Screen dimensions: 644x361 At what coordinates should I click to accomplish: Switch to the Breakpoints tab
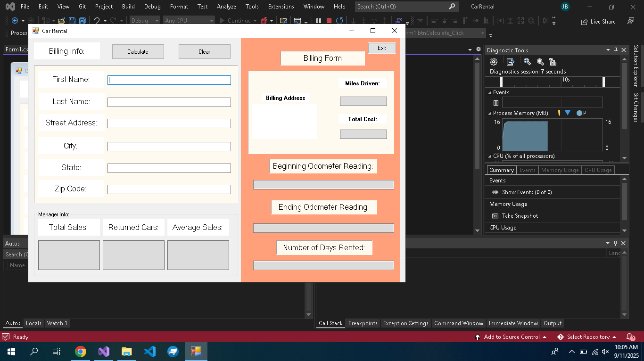(x=363, y=323)
